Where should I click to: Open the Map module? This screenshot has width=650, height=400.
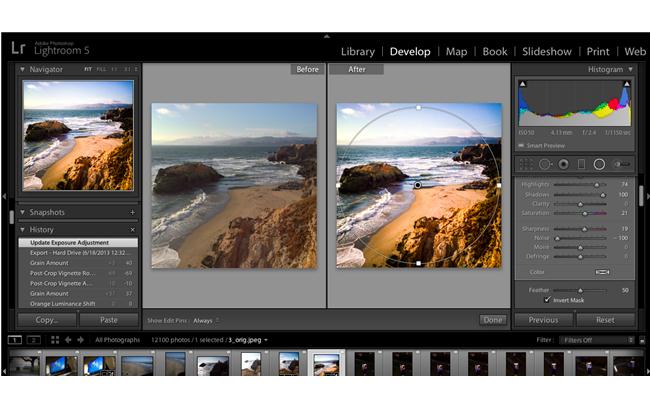click(456, 51)
